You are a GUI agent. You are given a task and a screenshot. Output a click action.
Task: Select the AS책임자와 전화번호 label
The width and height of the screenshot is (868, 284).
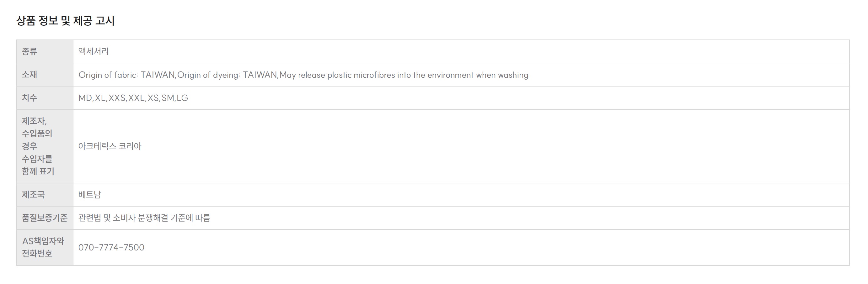(x=43, y=247)
